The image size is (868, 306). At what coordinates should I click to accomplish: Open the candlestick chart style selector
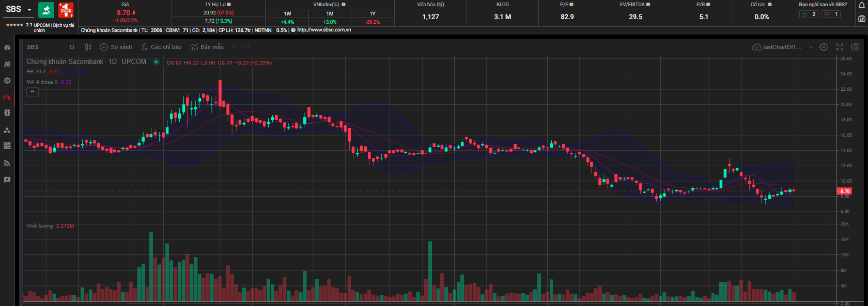pyautogui.click(x=88, y=47)
